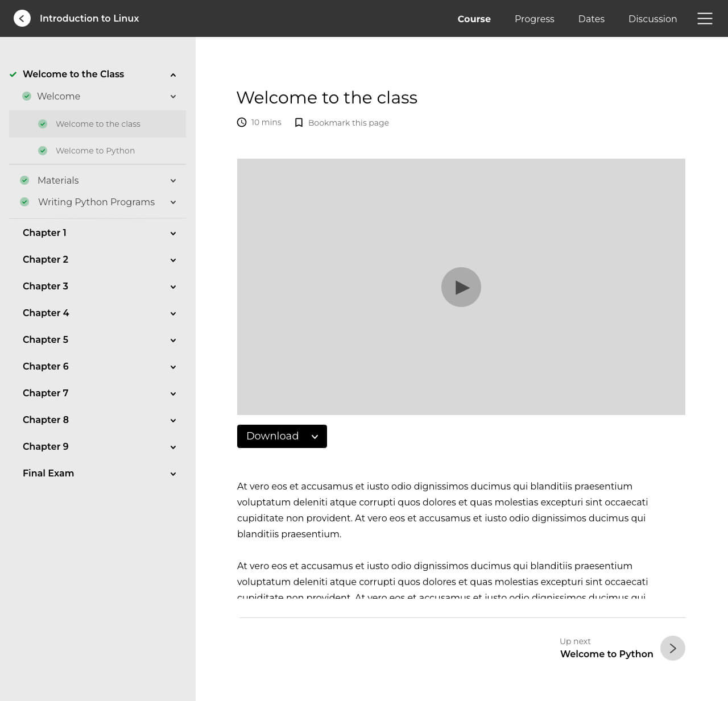Image resolution: width=728 pixels, height=701 pixels.
Task: Collapse the Welcome to the Class section chevron
Action: (173, 74)
